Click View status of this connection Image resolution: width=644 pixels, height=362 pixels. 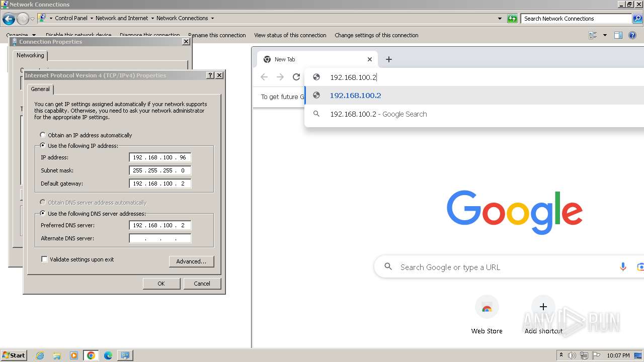290,35
